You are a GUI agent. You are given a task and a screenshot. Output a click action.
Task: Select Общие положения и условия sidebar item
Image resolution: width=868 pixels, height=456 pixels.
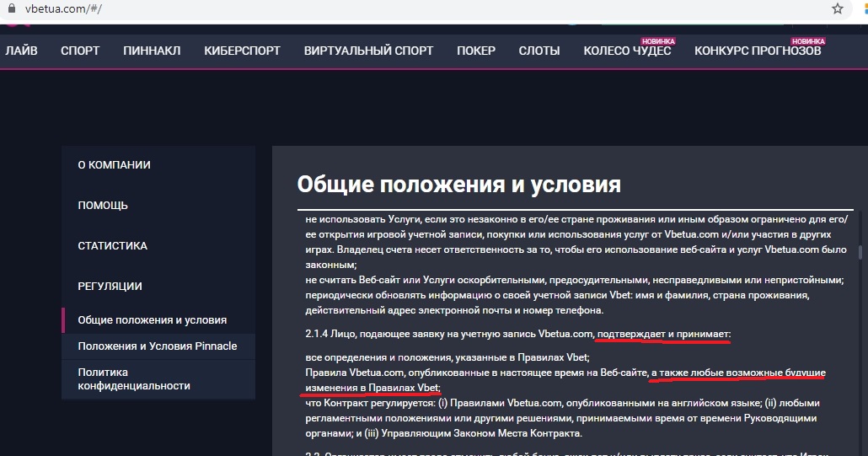158,320
